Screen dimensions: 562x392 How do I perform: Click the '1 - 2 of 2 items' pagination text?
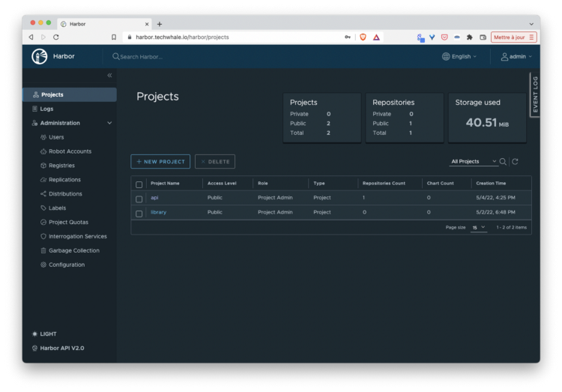tap(512, 227)
